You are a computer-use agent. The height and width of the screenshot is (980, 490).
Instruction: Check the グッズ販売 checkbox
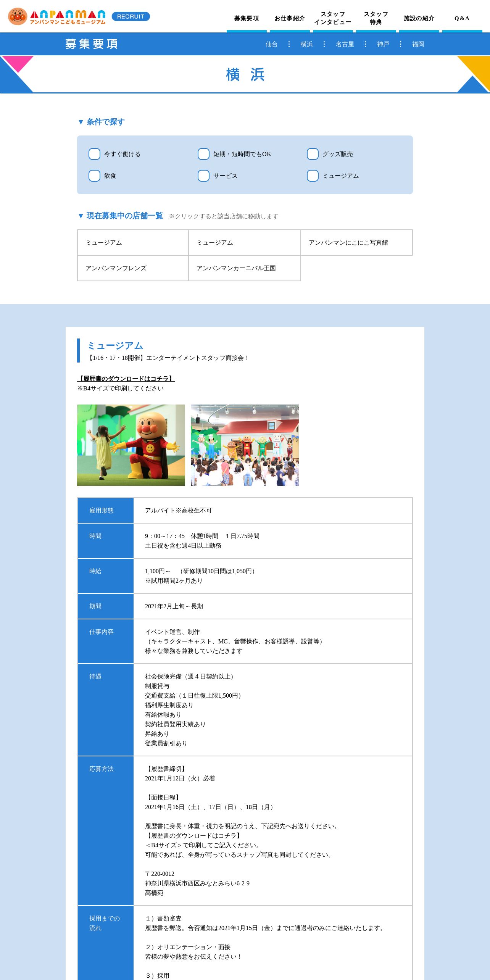313,154
